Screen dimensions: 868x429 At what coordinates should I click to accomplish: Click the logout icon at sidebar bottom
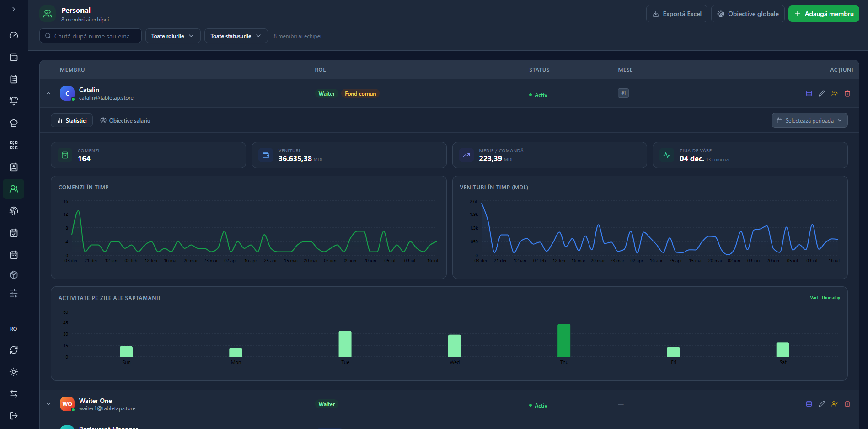point(14,416)
